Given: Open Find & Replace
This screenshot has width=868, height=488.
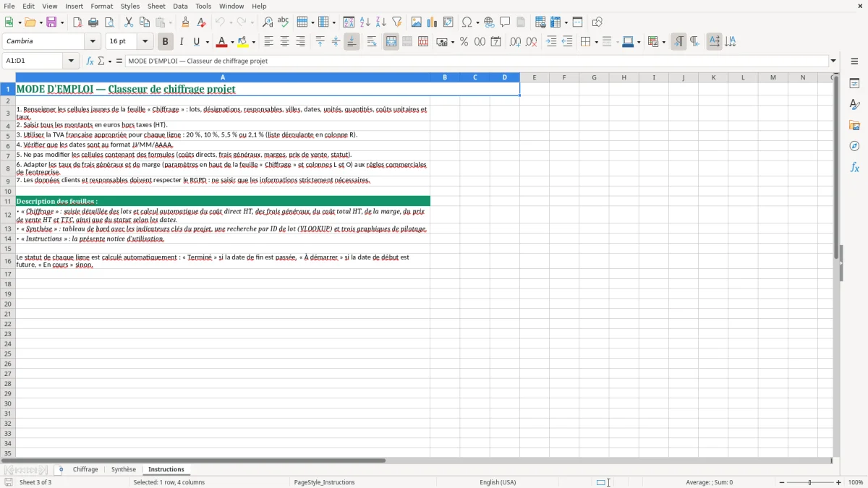Looking at the screenshot, I should point(268,22).
